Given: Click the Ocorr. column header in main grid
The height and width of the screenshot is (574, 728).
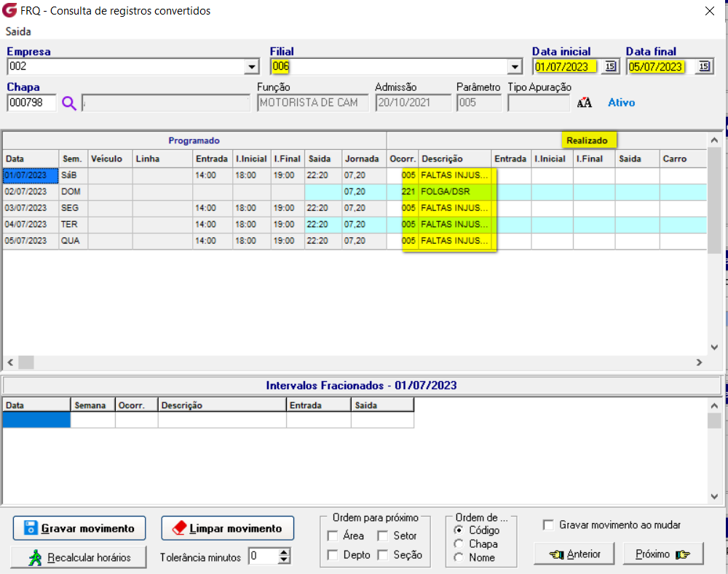Looking at the screenshot, I should tap(403, 159).
